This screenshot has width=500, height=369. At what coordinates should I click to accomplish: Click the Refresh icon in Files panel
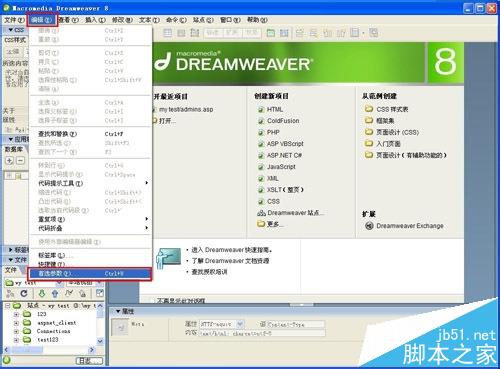[x=24, y=293]
